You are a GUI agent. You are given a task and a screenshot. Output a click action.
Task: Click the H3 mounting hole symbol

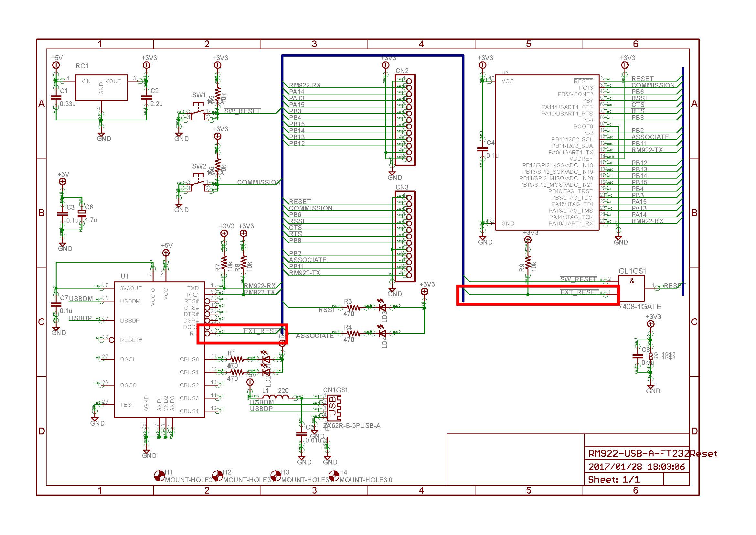tap(276, 476)
